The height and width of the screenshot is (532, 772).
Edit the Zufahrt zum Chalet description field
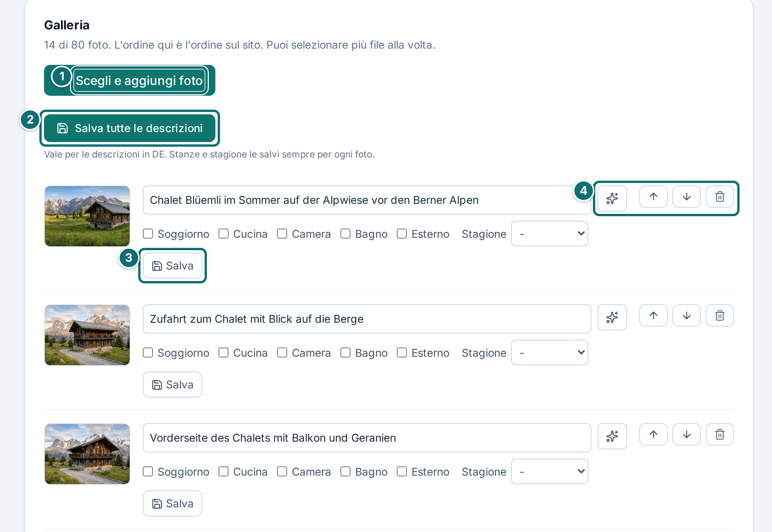tap(367, 319)
